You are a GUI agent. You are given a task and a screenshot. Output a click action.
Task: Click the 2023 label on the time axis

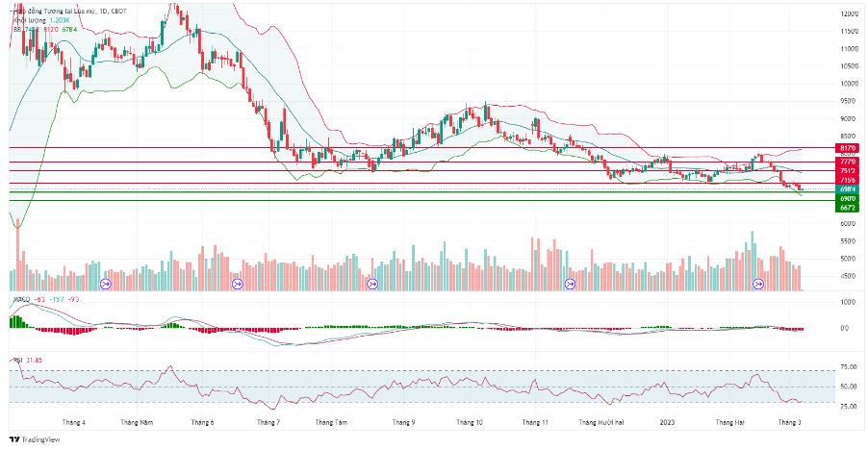pos(667,422)
